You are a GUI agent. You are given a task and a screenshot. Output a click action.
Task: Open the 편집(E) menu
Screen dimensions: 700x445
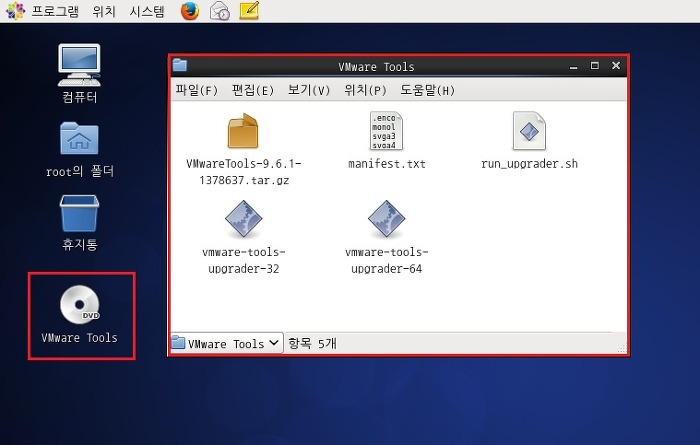(x=253, y=90)
